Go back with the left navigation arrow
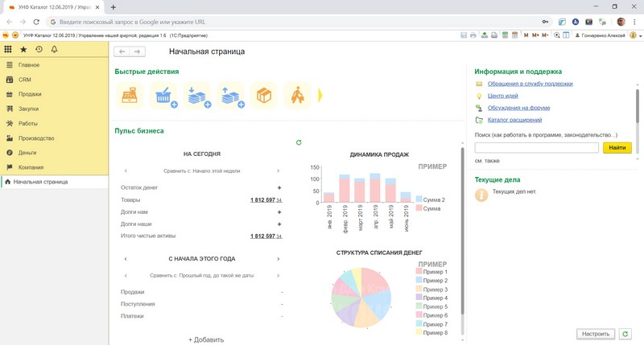This screenshot has height=345, width=644. tap(122, 51)
